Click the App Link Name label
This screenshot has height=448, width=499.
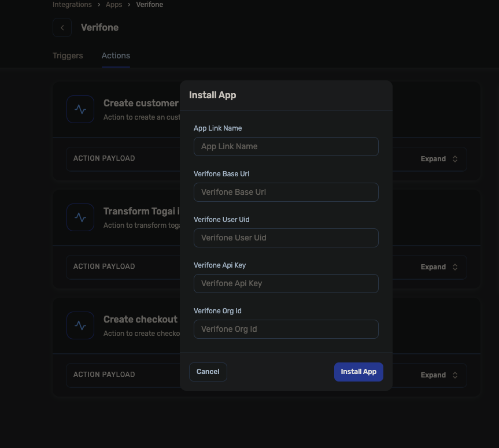pos(217,128)
